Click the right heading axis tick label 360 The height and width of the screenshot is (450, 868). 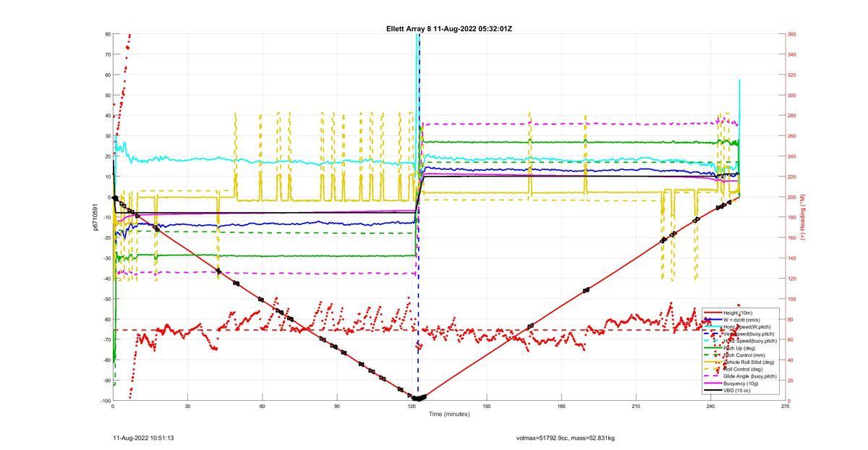(792, 34)
